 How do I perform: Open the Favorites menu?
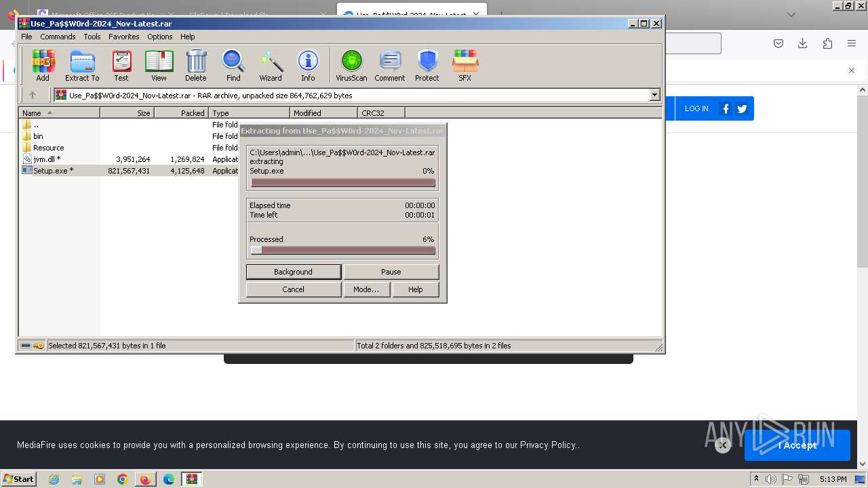(x=123, y=37)
